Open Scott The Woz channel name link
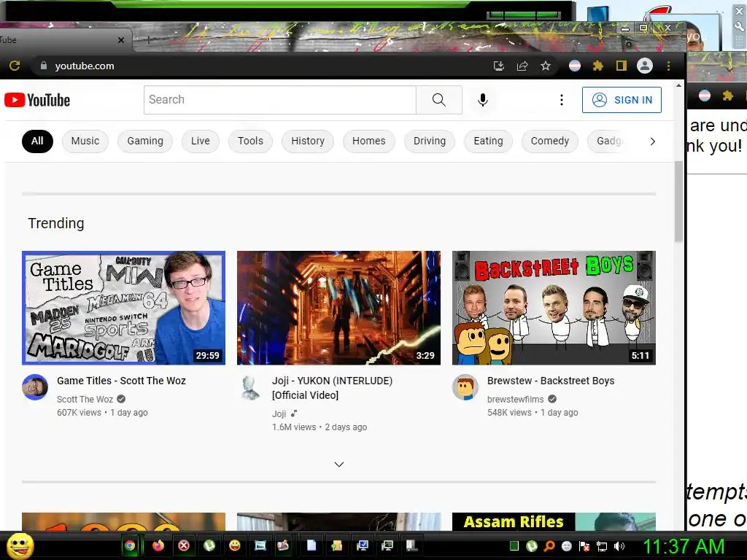The width and height of the screenshot is (747, 560). click(85, 399)
